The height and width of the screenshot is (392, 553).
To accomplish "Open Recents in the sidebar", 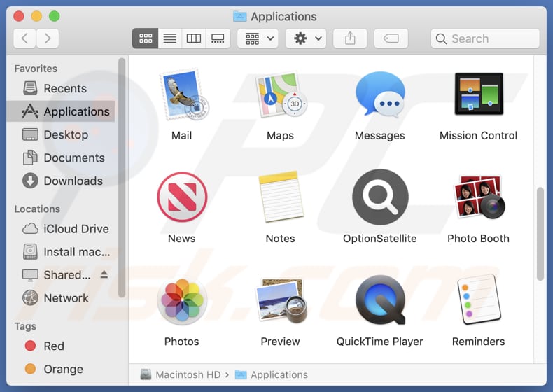I will pos(61,88).
